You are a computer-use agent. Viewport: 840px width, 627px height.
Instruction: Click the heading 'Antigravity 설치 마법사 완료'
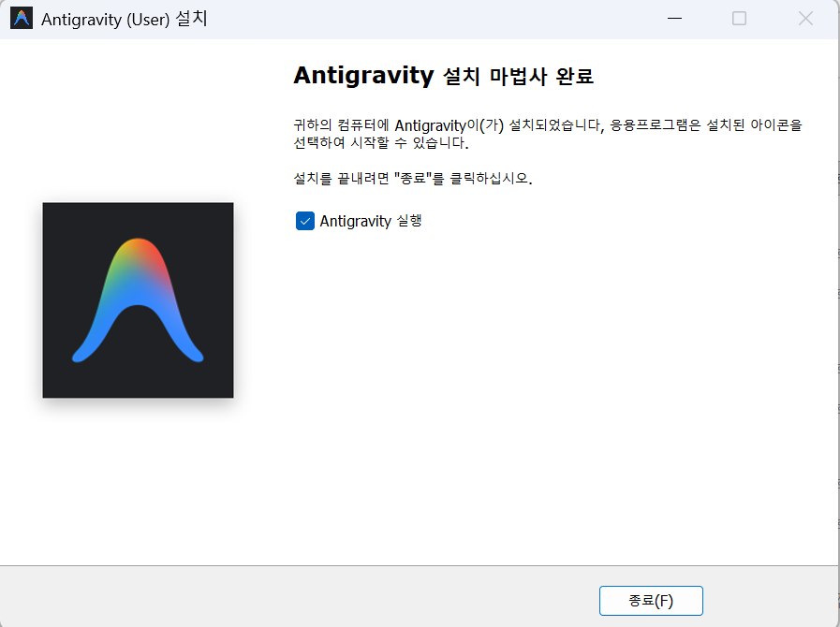444,76
